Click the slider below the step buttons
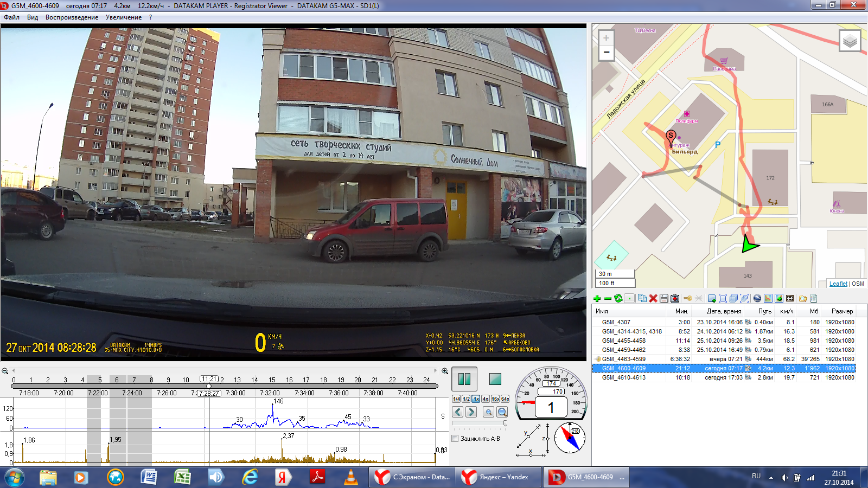The height and width of the screenshot is (488, 868). [480, 423]
